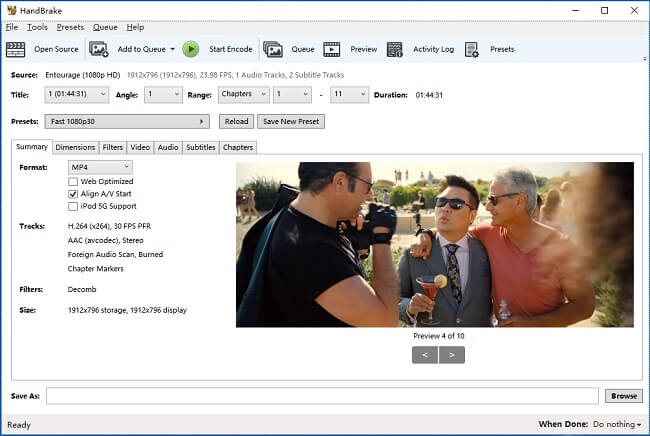Go to next preview image
The image size is (650, 436).
452,354
